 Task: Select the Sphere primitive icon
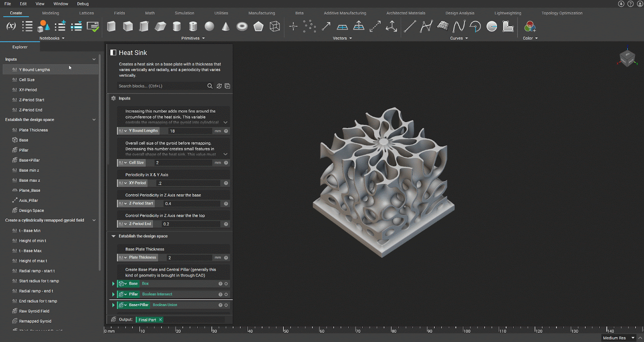point(209,27)
